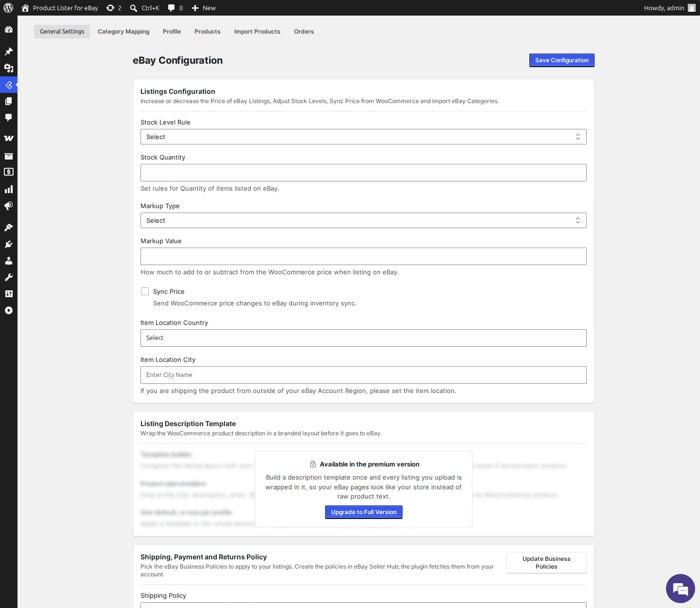Open the Orders tab
700x608 pixels.
point(304,32)
